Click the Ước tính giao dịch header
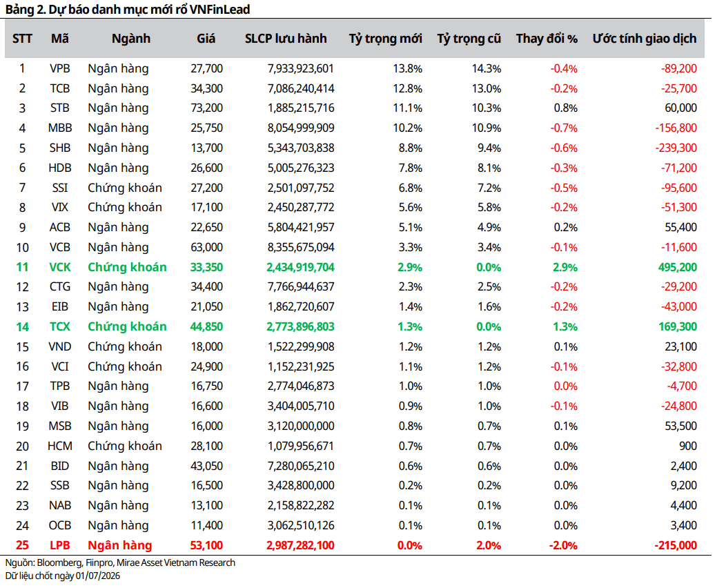 point(645,39)
